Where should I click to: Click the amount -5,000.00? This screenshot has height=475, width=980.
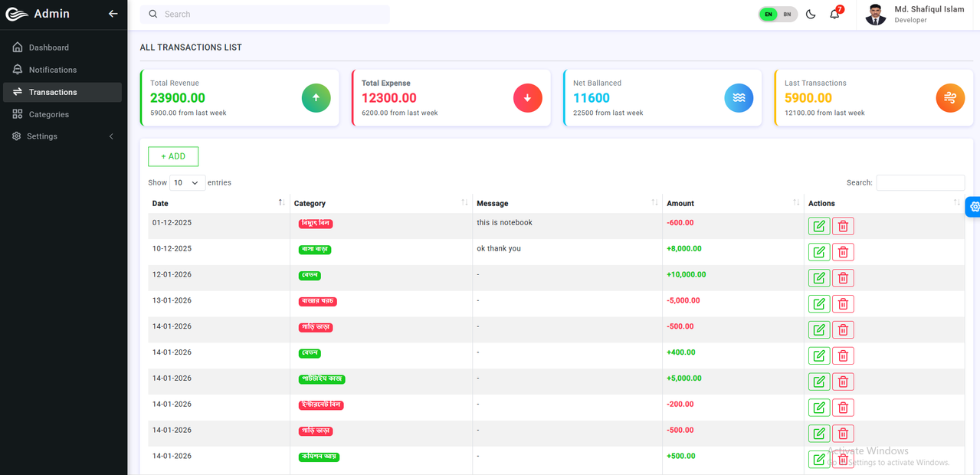pos(683,300)
